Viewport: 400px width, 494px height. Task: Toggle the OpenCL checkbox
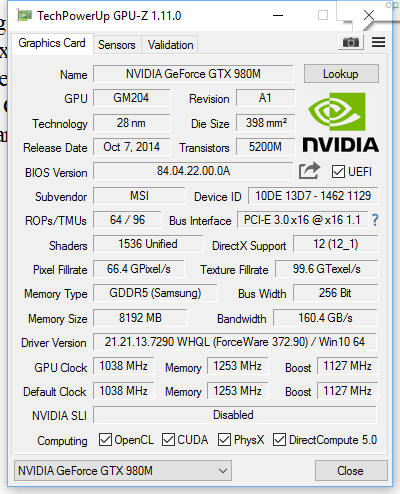click(x=105, y=440)
